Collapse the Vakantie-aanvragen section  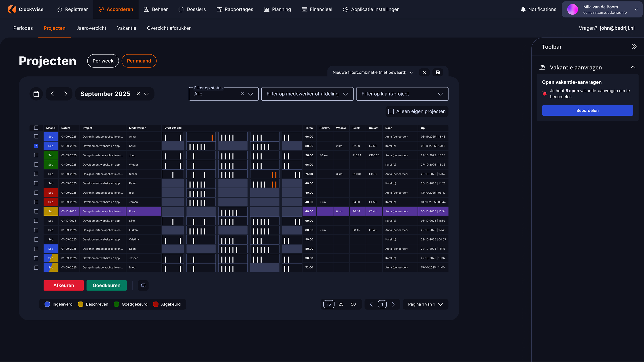pyautogui.click(x=633, y=67)
